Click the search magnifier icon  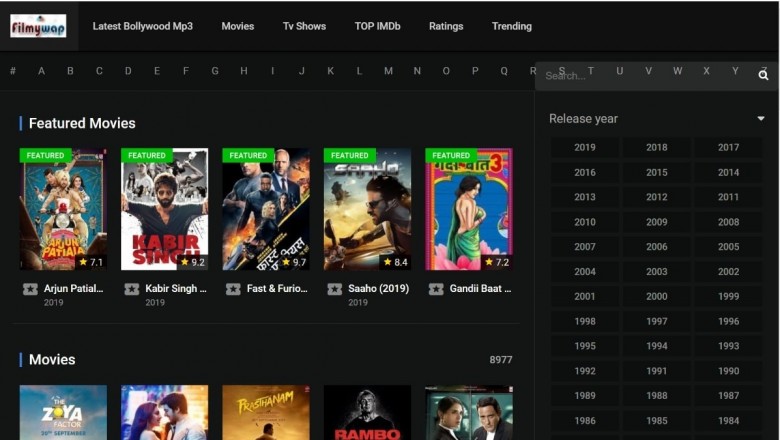coord(763,76)
